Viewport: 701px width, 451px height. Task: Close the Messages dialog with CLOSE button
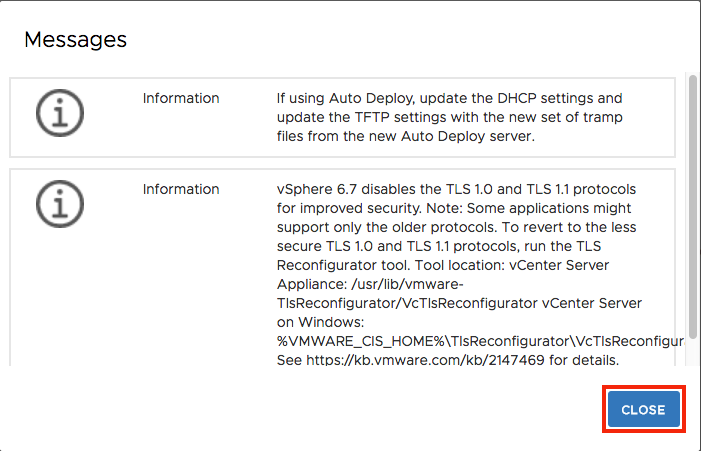tap(643, 409)
